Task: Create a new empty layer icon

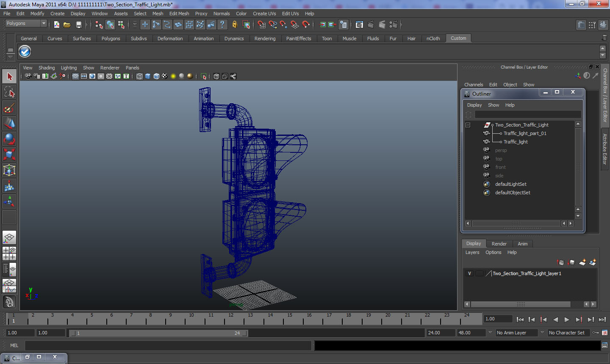Action: click(582, 262)
